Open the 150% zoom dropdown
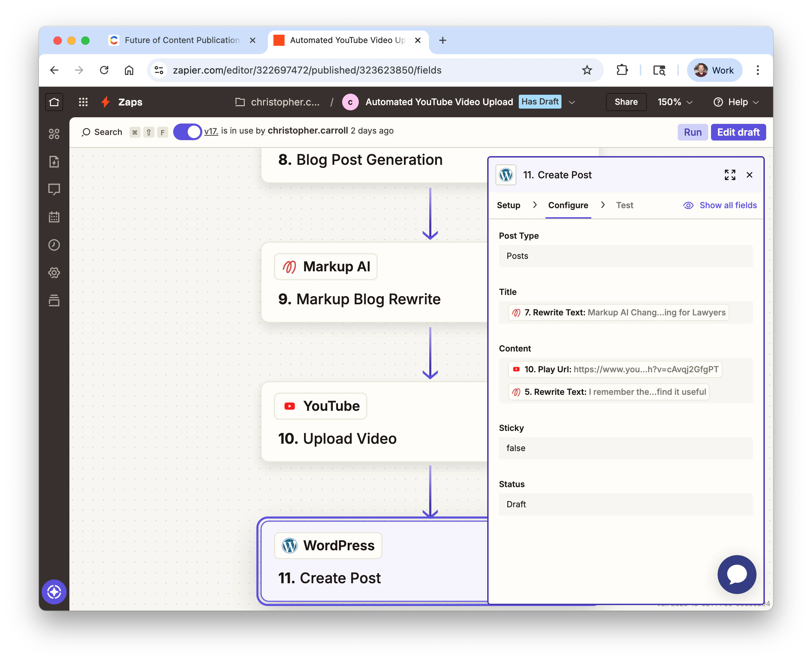 (674, 102)
